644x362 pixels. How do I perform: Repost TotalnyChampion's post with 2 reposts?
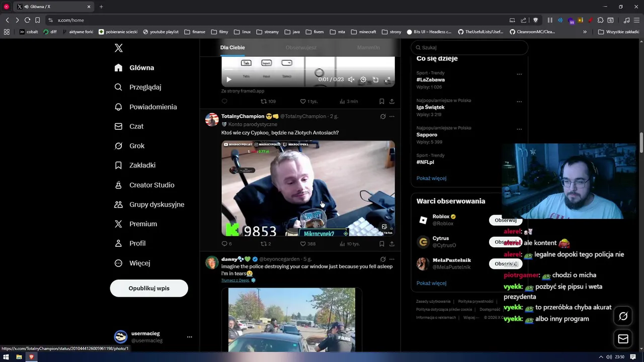tap(266, 244)
